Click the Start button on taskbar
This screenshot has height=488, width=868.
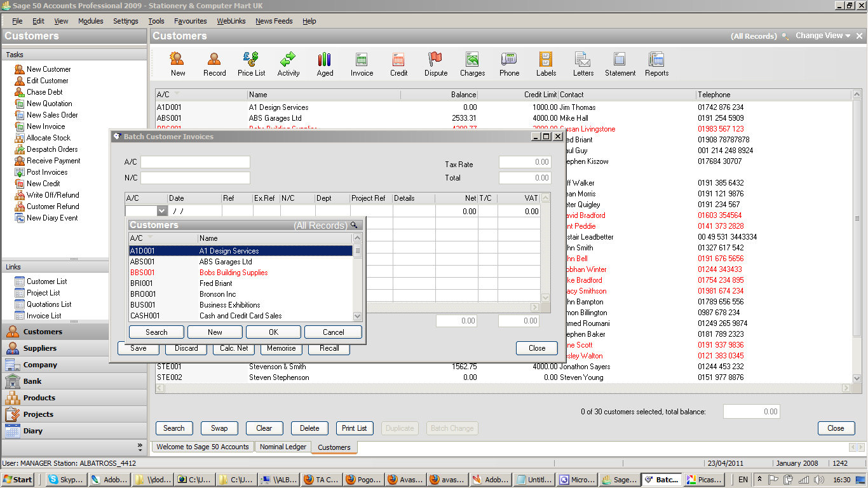pos(17,480)
